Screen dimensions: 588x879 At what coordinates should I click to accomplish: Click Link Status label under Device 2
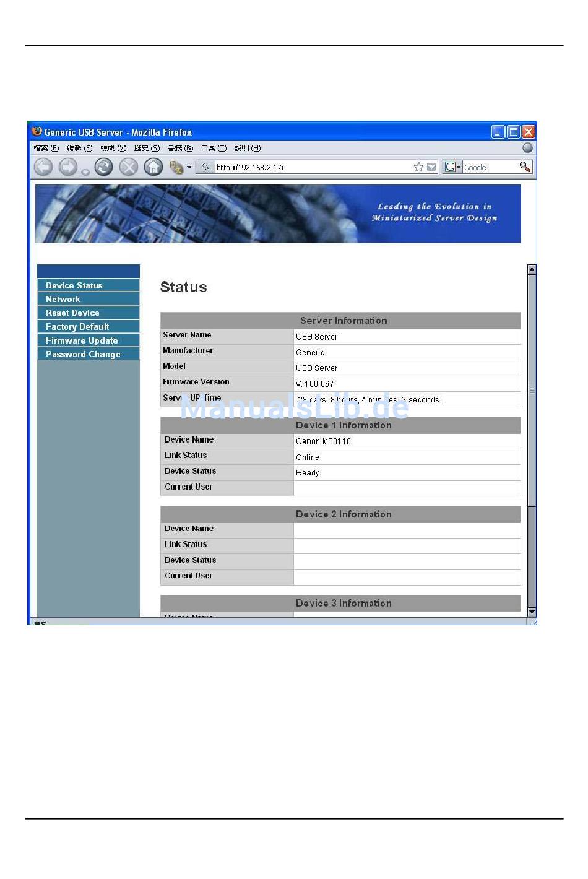coord(186,544)
